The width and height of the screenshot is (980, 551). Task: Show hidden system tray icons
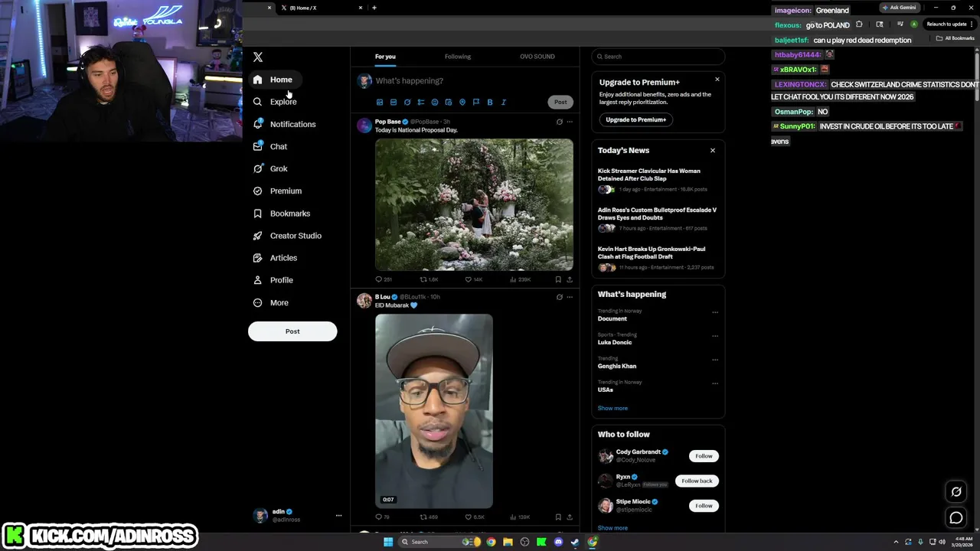[897, 542]
